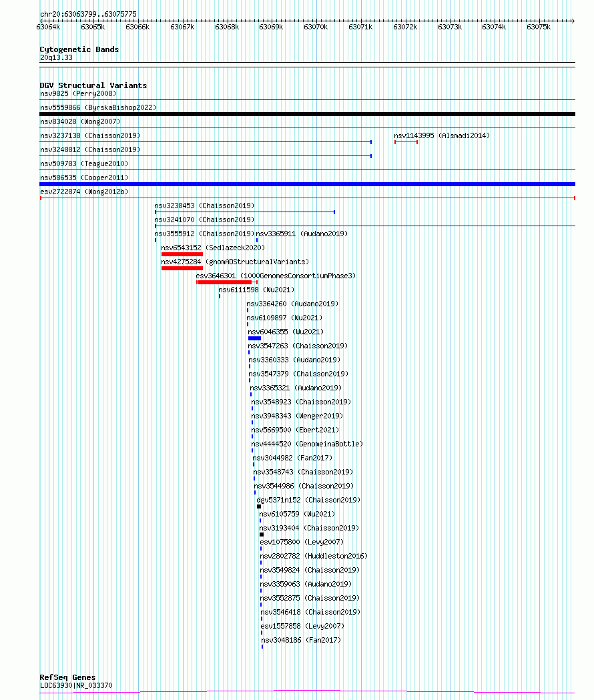Open nsv2802782 (Huddleston2016) variant
Screen dimensions: 594x700
(x=314, y=557)
